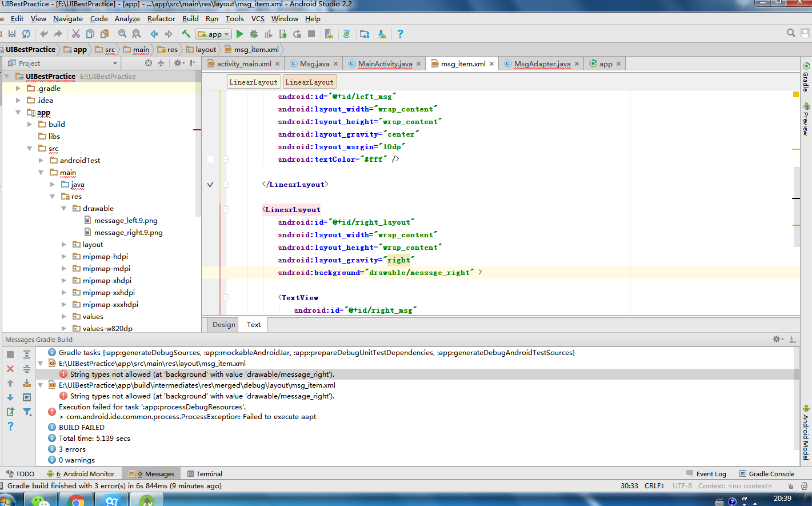Close the Msg.java editor tab
Screen dimensions: 812x506
pyautogui.click(x=335, y=63)
